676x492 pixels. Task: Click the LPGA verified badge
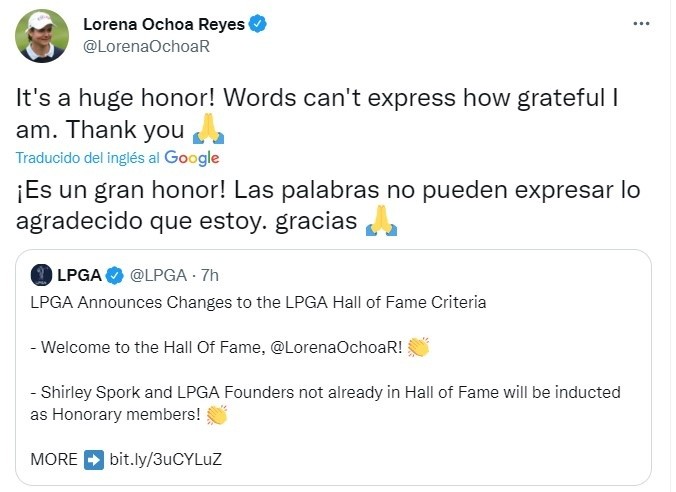[116, 274]
